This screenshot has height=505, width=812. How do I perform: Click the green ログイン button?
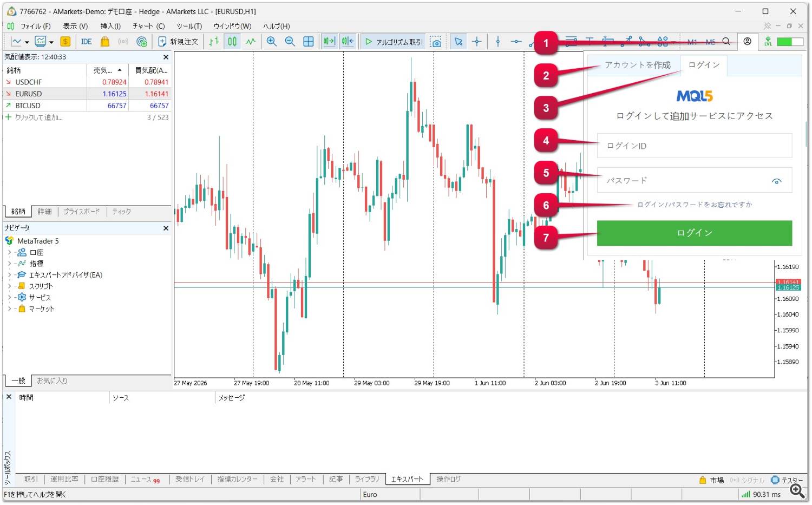[x=695, y=233]
